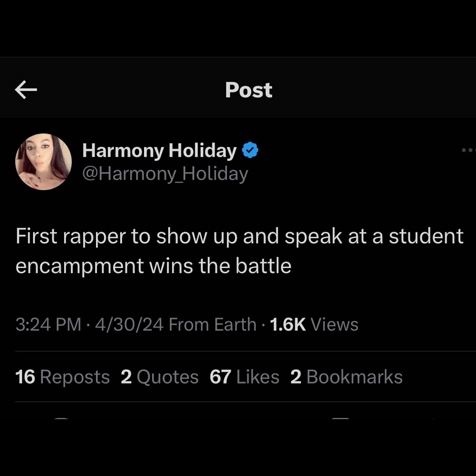476x476 pixels.
Task: Tap the phrase 'wins the battle'
Action: click(220, 266)
